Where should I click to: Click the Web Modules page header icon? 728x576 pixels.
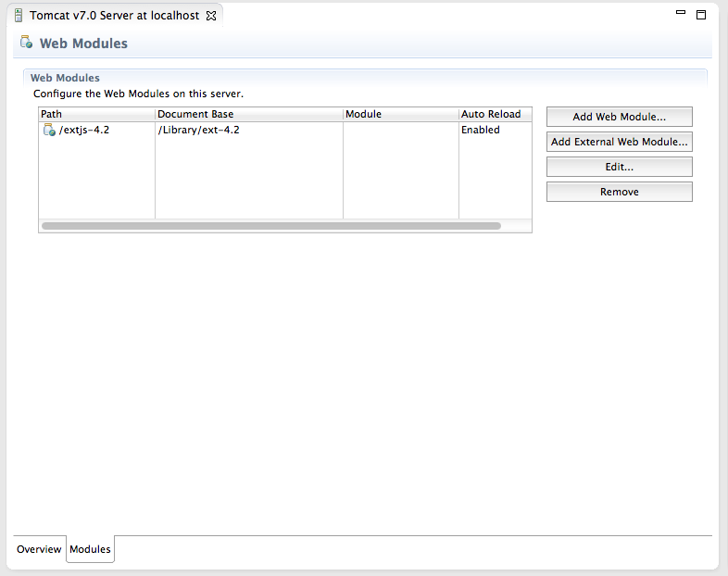(26, 43)
